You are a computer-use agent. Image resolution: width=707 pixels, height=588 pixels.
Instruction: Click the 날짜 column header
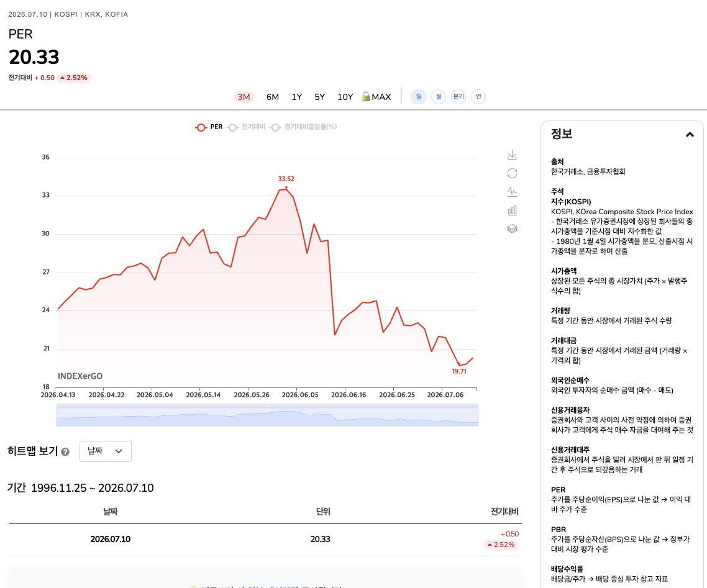(111, 512)
